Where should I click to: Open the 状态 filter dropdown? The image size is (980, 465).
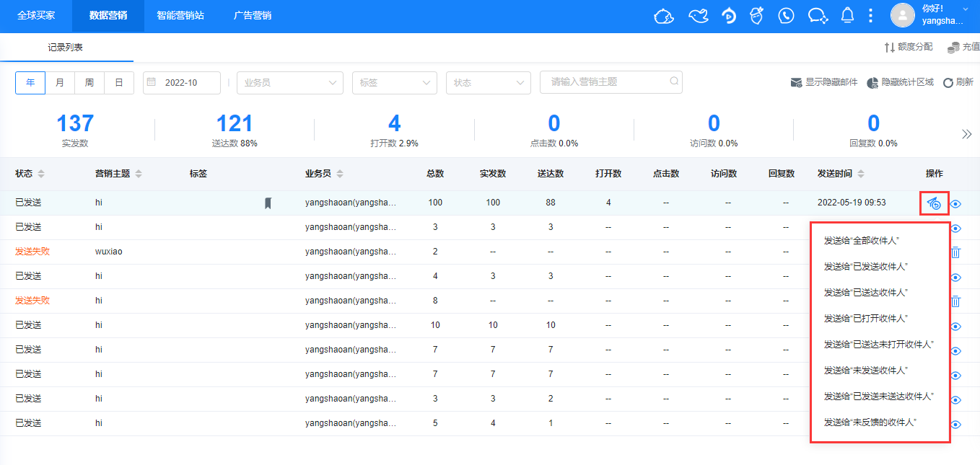(x=489, y=83)
